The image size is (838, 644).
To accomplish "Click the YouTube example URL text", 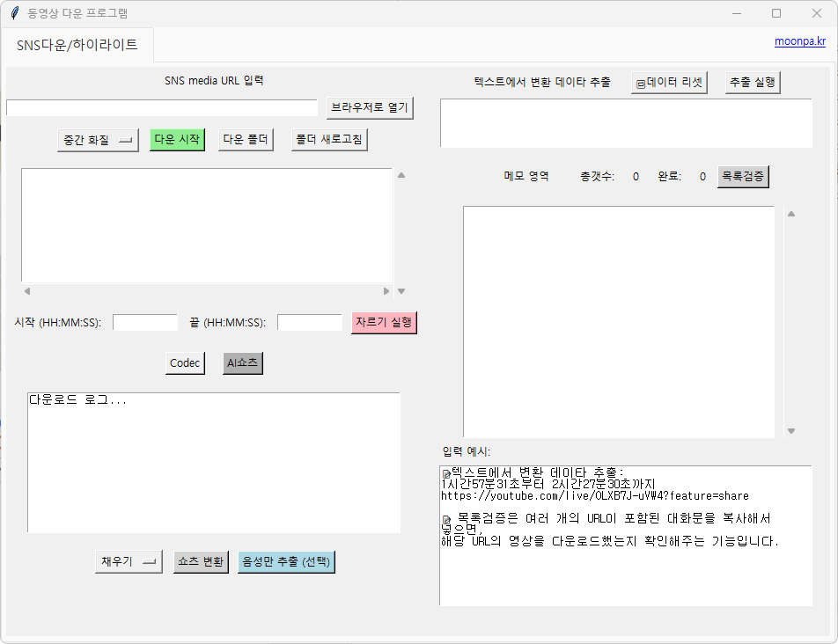I will coord(595,496).
